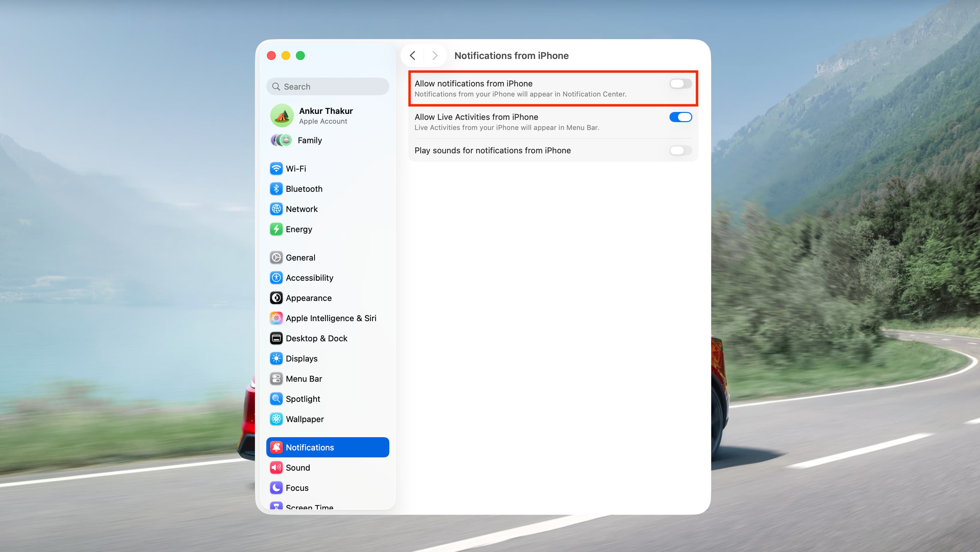Select the Spotlight magnifier icon
Viewport: 980px width, 552px height.
point(276,399)
